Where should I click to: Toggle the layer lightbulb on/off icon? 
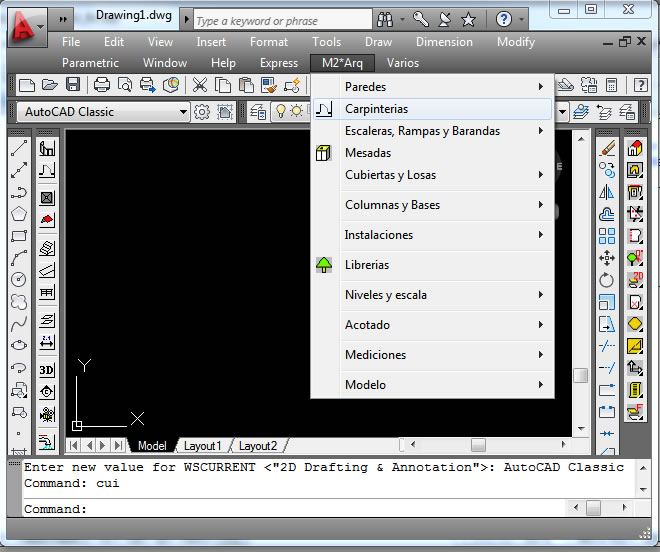point(281,112)
